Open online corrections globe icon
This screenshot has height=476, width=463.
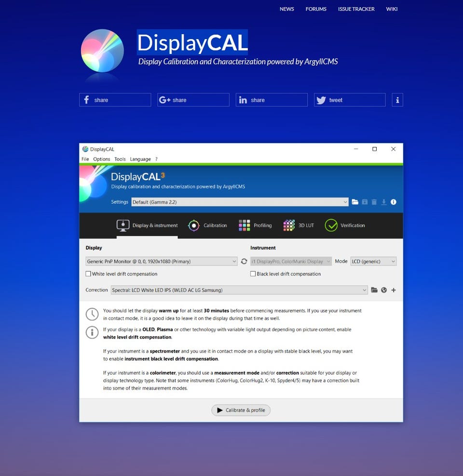384,290
